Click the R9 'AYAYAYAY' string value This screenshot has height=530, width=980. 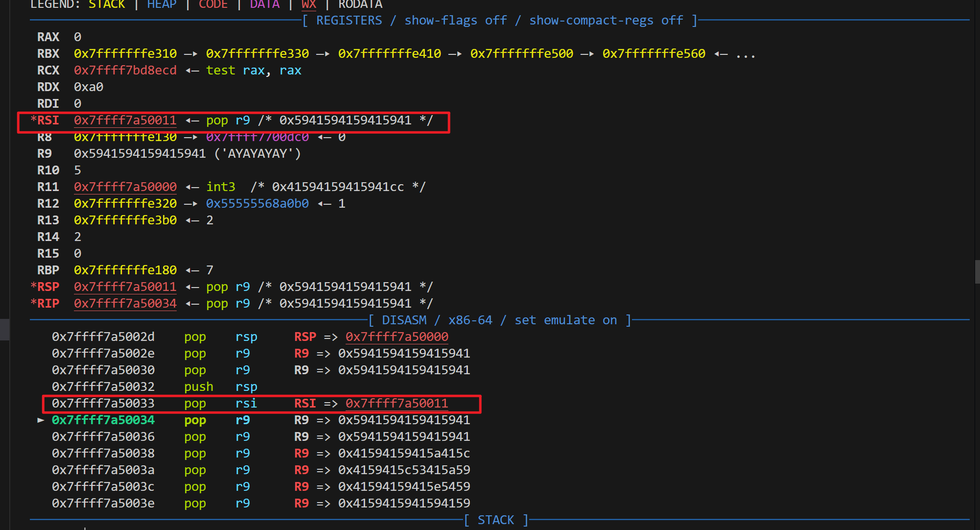[x=257, y=154]
